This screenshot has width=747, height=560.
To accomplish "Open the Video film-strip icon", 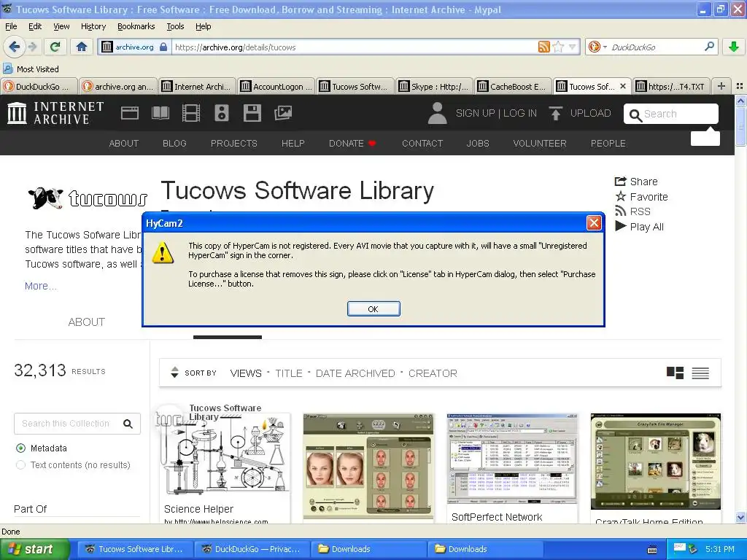I will click(190, 113).
